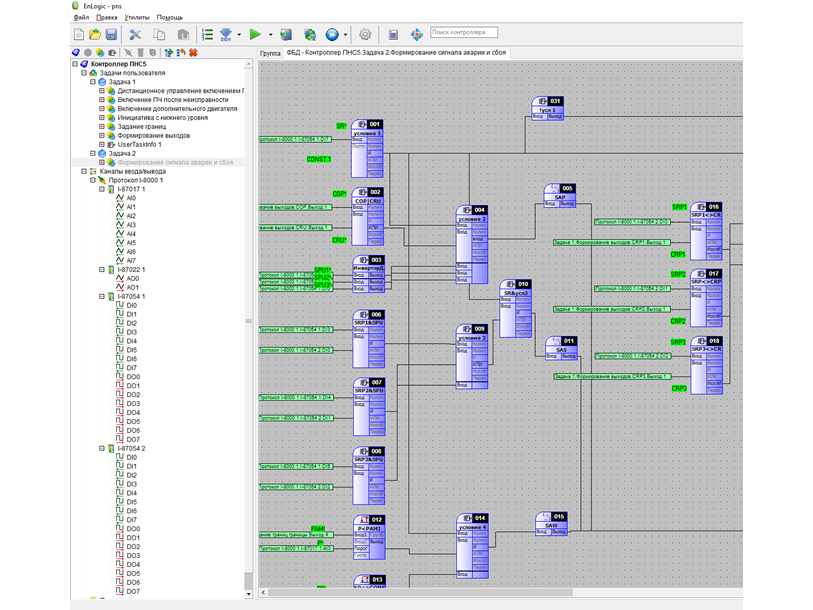Click the tree icon with green up arrow
This screenshot has height=610, width=813.
(x=169, y=52)
